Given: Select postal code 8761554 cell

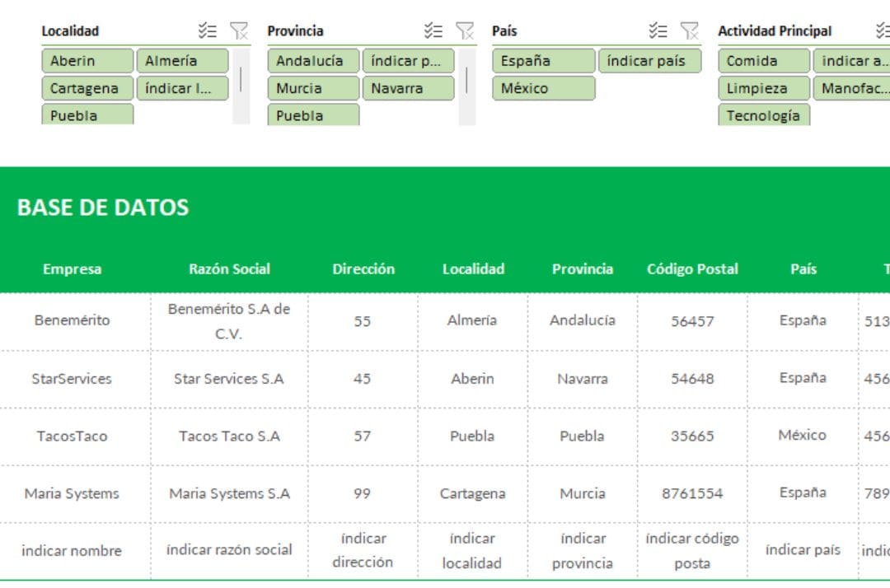Looking at the screenshot, I should (x=692, y=493).
